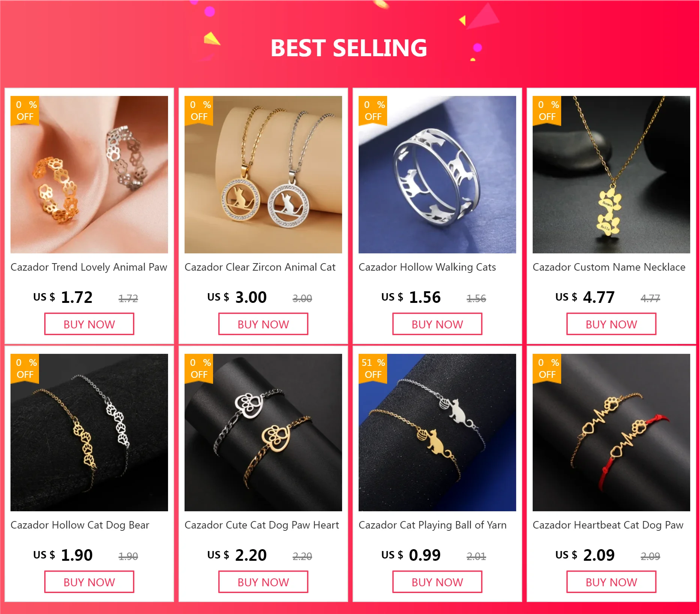
Task: Click BUY NOW for the $0.99 yarn bracelet
Action: coord(437,582)
